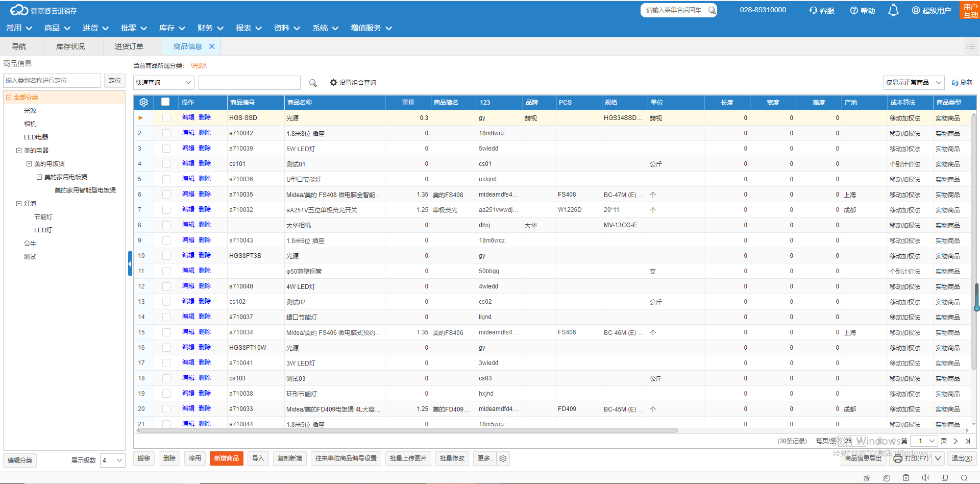Open the 用户互动 orange badge
980x484 pixels.
click(x=970, y=10)
